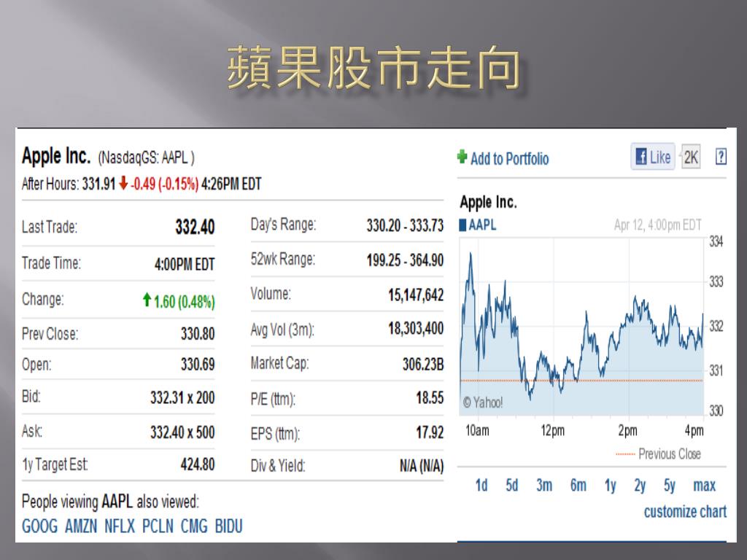This screenshot has height=560, width=747.
Task: Select the 2y chart range
Action: 640,486
